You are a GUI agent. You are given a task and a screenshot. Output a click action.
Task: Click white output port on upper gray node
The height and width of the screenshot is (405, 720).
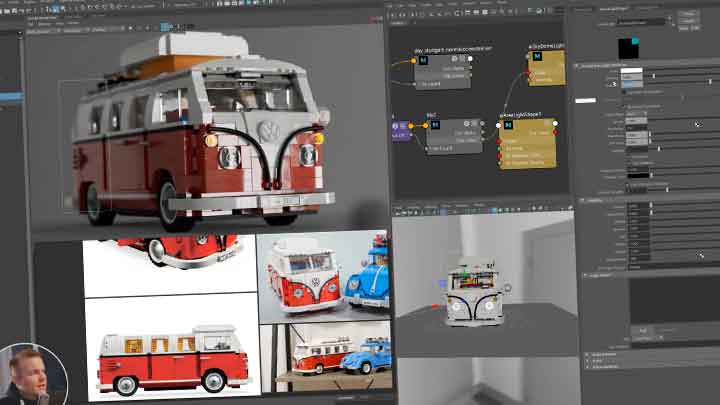470,59
